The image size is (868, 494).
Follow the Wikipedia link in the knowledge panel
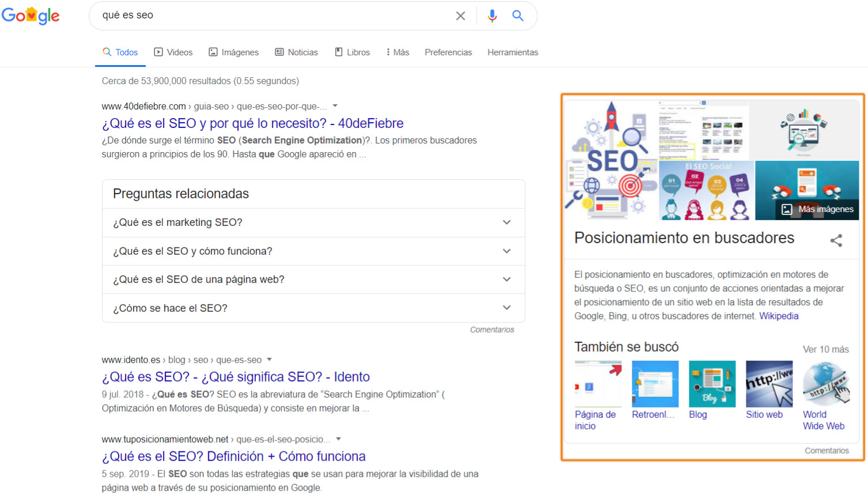(x=779, y=316)
